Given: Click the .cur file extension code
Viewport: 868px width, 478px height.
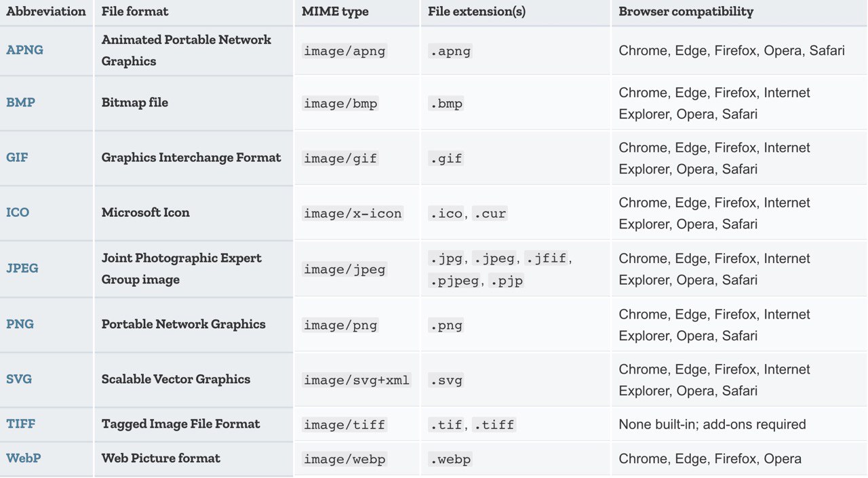Looking at the screenshot, I should tap(490, 213).
